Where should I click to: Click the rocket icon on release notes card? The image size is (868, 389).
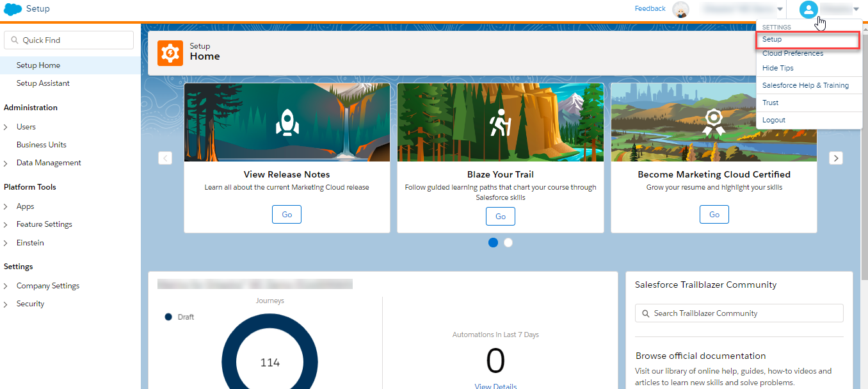(287, 122)
